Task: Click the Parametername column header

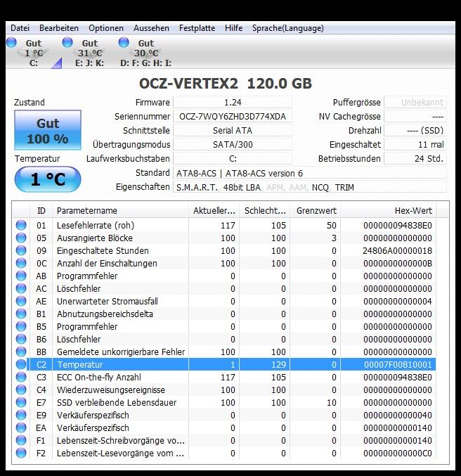Action: pyautogui.click(x=120, y=210)
